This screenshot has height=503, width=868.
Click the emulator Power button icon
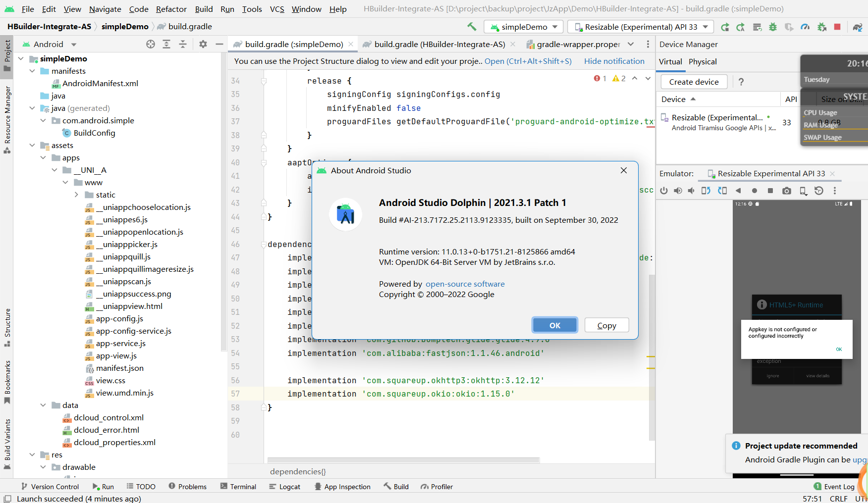point(664,191)
